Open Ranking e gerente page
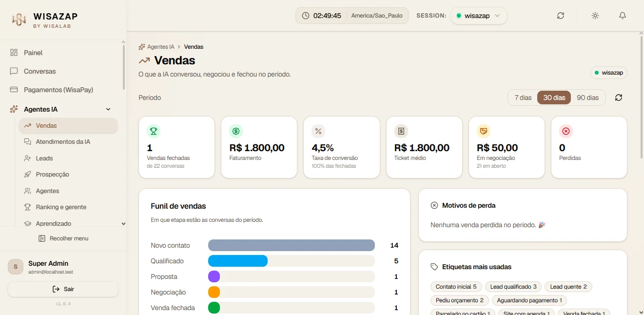This screenshot has height=315, width=644. click(68, 207)
